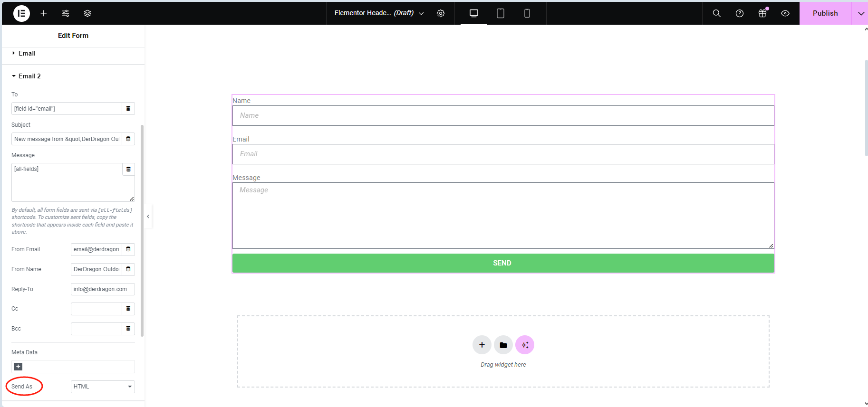Click the Add Template folder icon
Viewport: 868px width, 407px height.
[503, 345]
